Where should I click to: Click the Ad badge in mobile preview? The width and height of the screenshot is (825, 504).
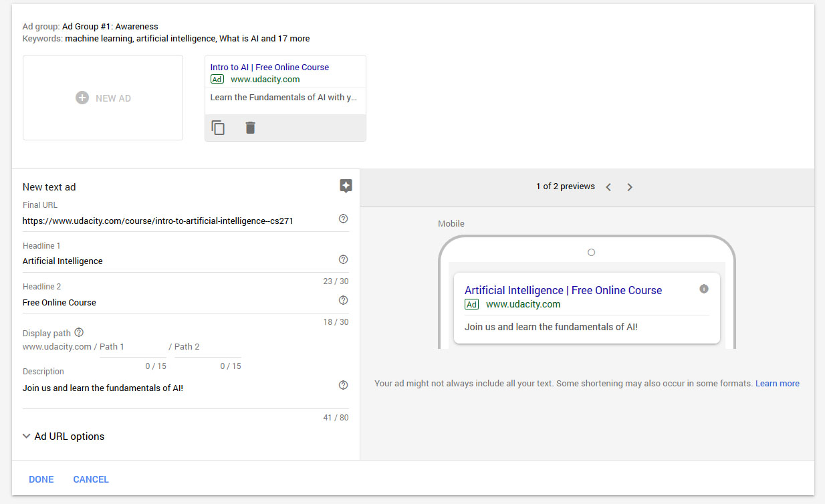point(472,304)
